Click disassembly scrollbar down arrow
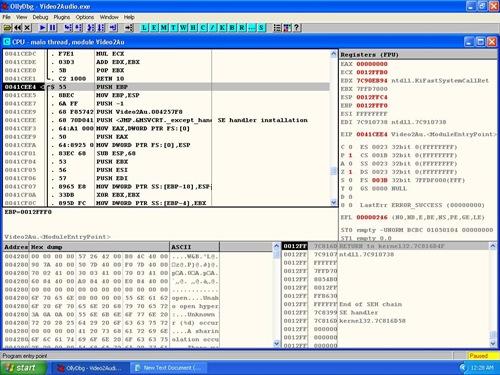Image resolution: width=500 pixels, height=375 pixels. 334,202
